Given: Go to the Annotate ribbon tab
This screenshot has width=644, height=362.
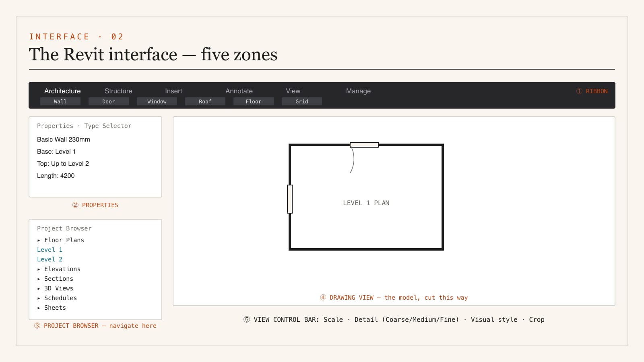Looking at the screenshot, I should [239, 91].
